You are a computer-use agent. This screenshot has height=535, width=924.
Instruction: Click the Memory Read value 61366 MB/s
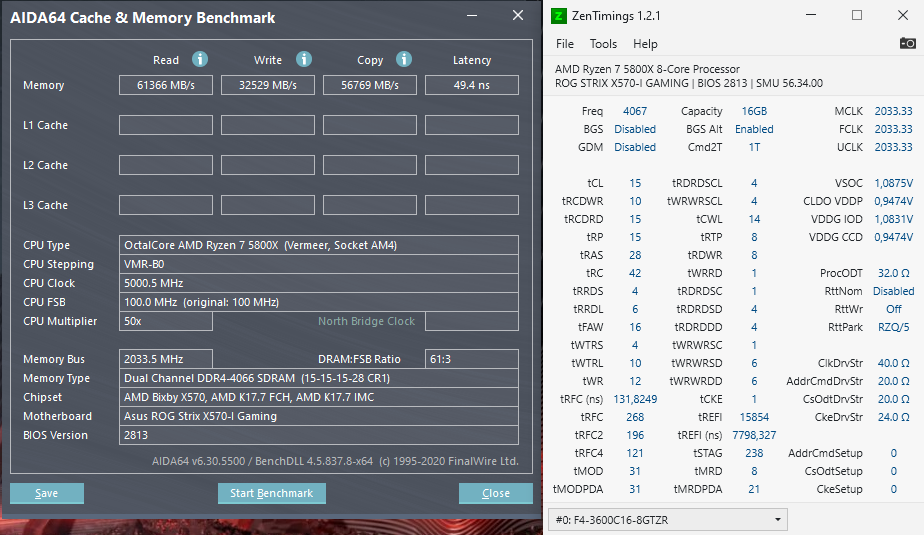click(x=166, y=85)
